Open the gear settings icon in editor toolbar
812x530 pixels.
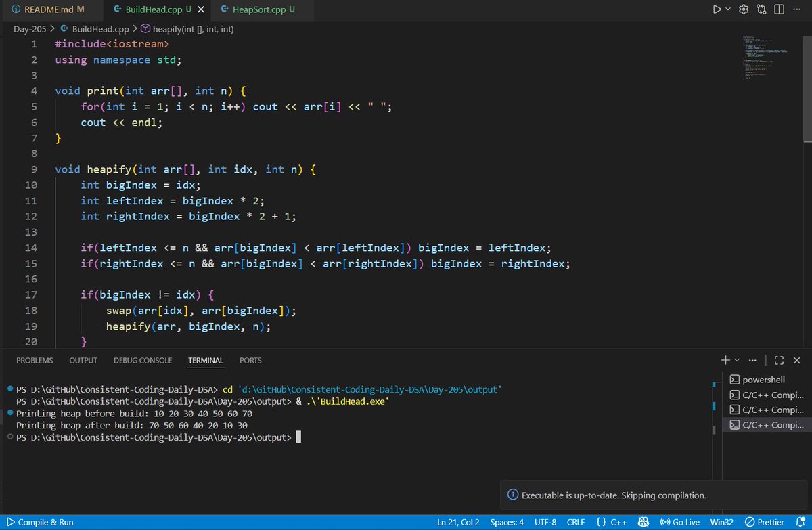744,9
